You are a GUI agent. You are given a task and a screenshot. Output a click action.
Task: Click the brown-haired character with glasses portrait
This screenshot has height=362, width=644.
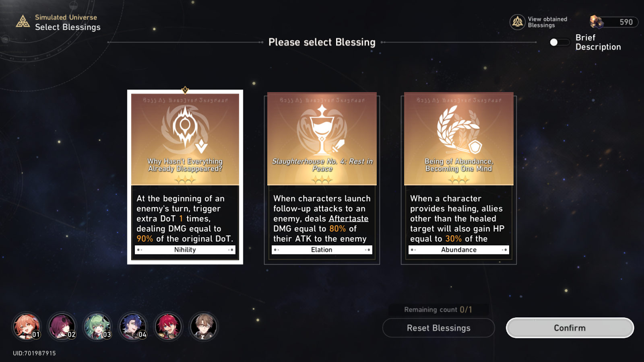204,326
